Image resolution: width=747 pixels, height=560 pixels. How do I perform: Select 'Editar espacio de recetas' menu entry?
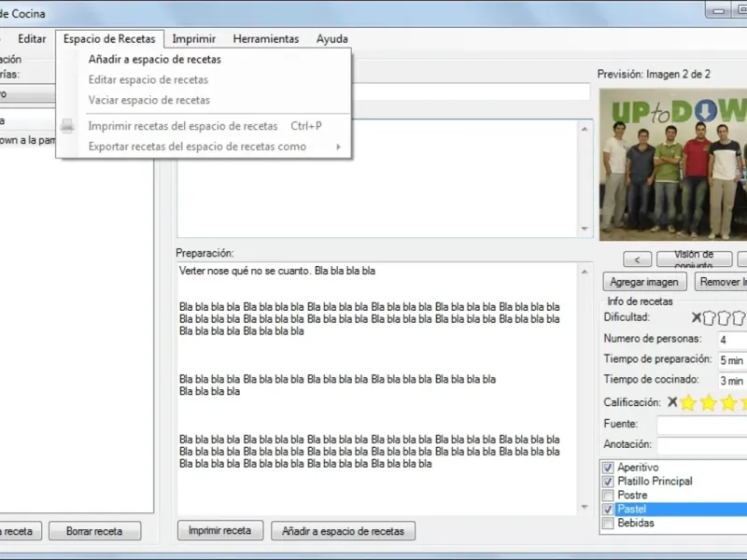pos(204,80)
